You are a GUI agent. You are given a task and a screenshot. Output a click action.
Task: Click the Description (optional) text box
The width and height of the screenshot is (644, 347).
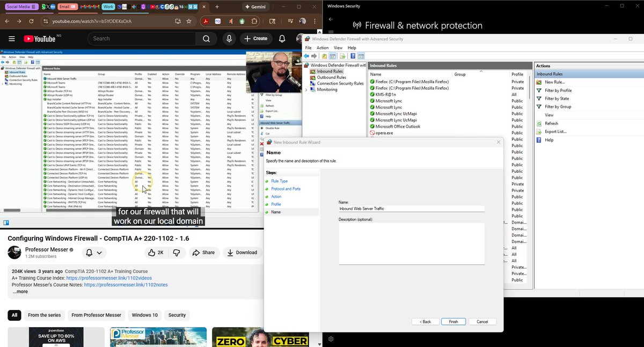click(412, 243)
